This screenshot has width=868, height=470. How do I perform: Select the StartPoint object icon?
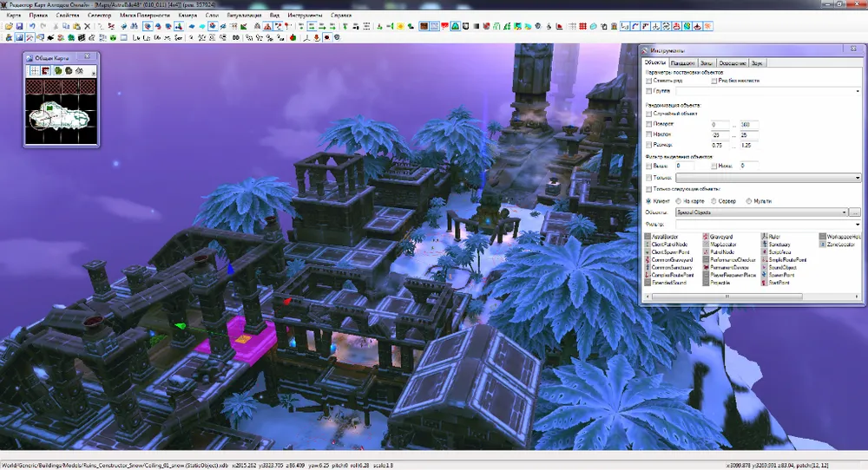[764, 283]
